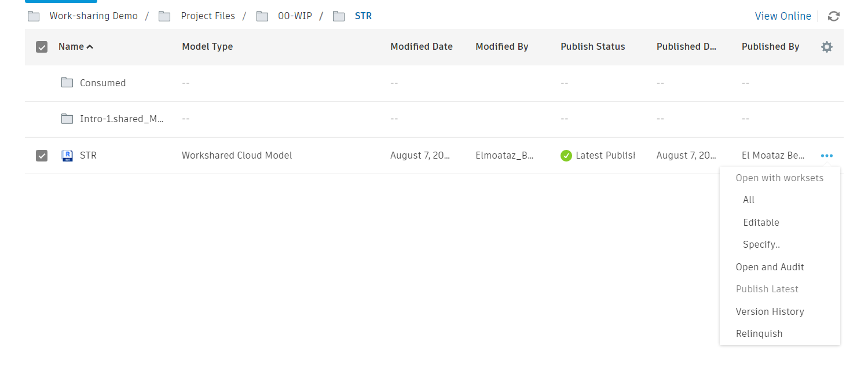Click Workshared Cloud Model cell
The image size is (868, 382).
[x=237, y=155]
